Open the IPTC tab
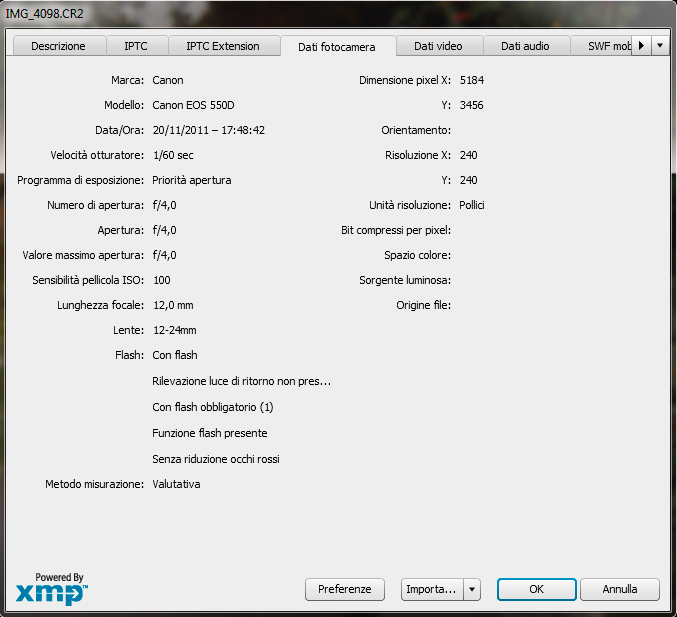 point(136,46)
